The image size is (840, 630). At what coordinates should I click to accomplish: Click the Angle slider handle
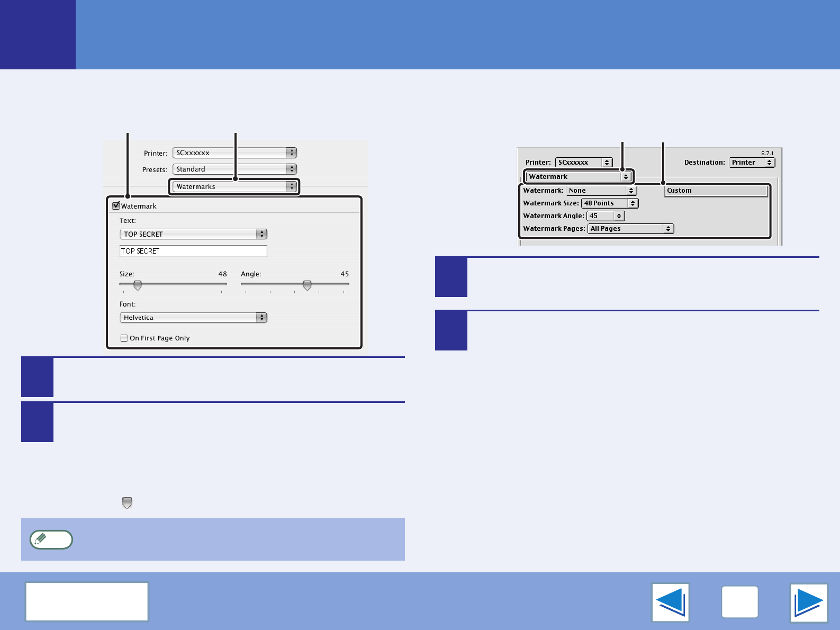coord(307,285)
